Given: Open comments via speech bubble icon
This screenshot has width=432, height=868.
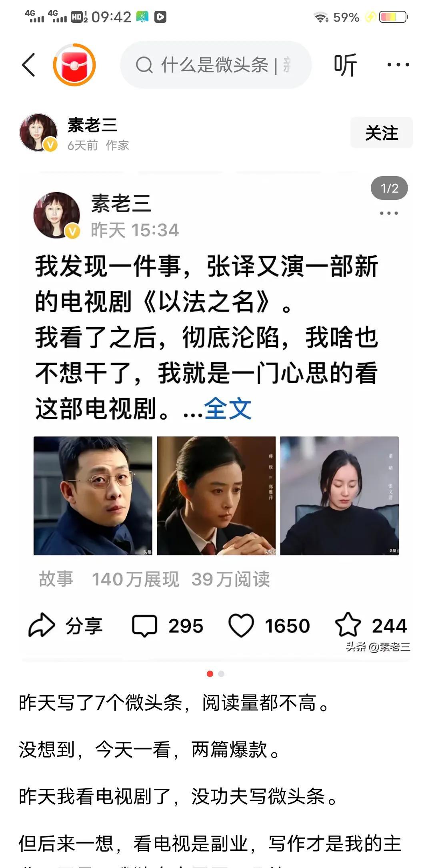Looking at the screenshot, I should [x=144, y=626].
